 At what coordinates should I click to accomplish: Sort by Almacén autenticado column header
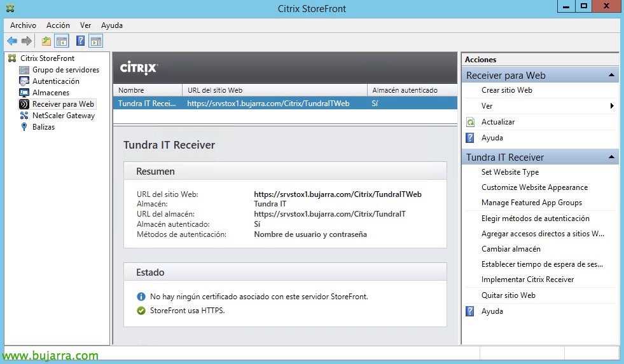point(412,90)
